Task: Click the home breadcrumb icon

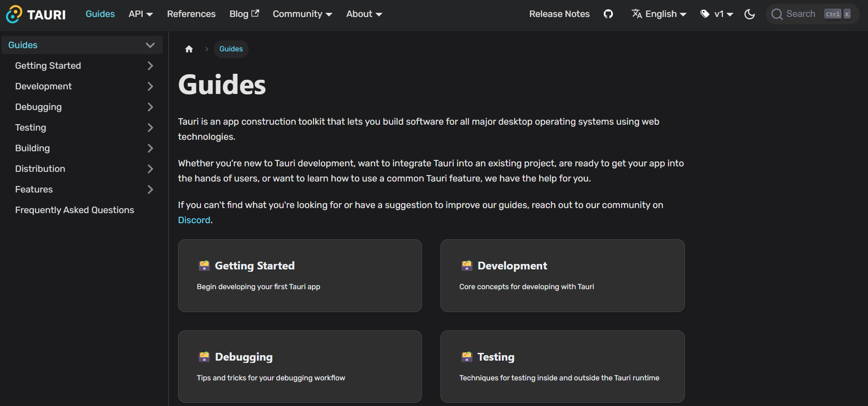Action: (x=189, y=49)
